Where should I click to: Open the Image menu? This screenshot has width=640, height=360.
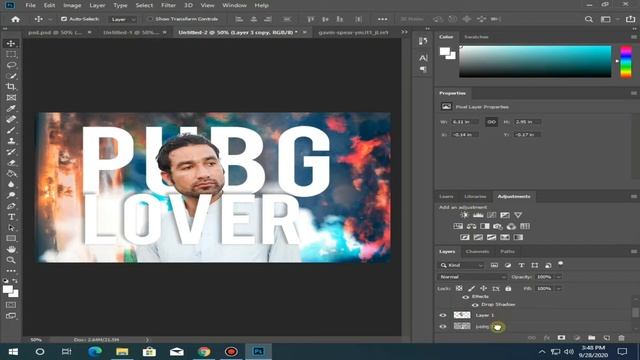[x=72, y=5]
